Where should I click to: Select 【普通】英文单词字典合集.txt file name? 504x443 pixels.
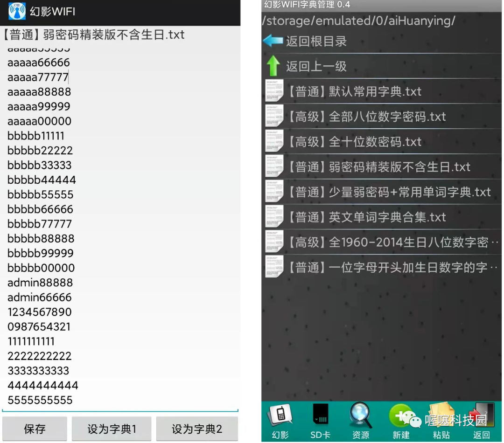366,217
